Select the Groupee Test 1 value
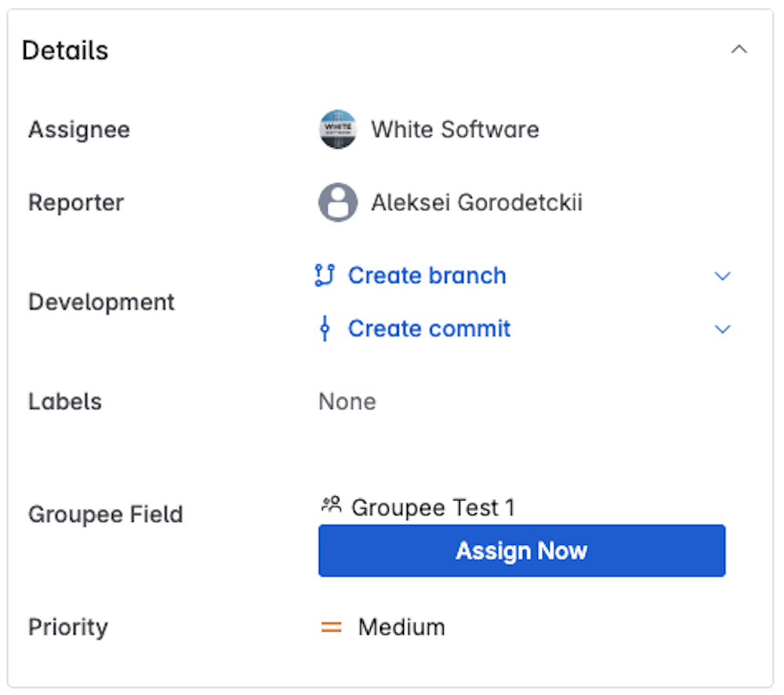784x695 pixels. (x=434, y=507)
